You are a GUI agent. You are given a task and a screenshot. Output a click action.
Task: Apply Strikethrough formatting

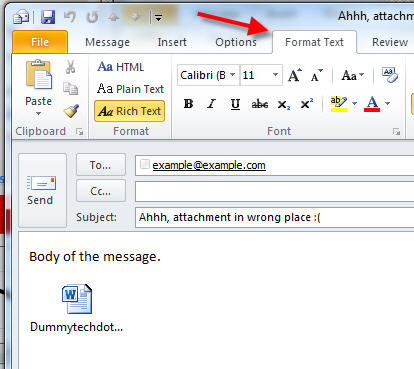click(x=260, y=104)
